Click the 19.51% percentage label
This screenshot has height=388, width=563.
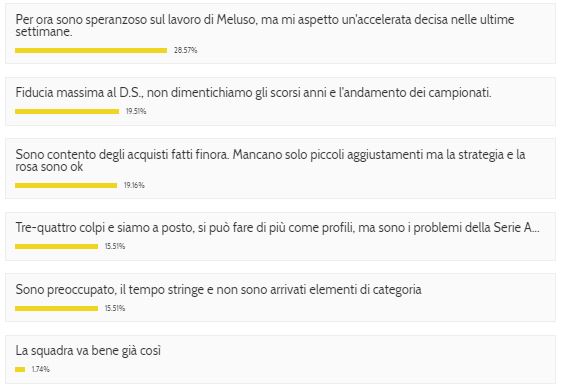(136, 112)
